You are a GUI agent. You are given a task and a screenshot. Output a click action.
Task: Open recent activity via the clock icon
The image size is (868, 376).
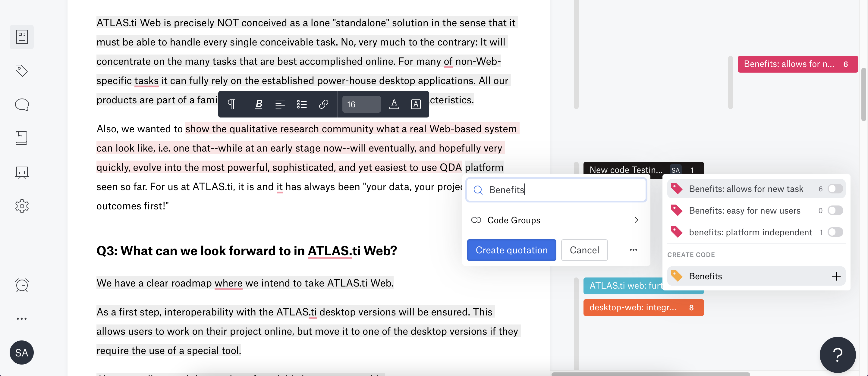[22, 285]
